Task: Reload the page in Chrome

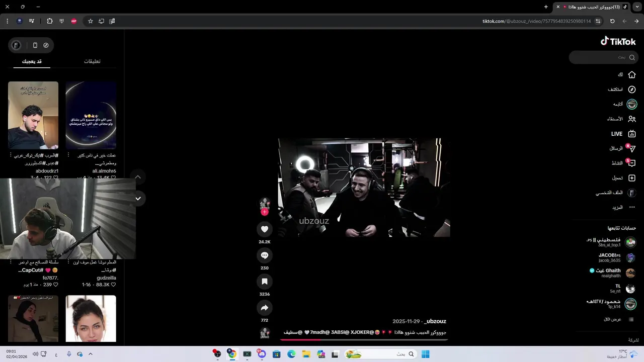Action: [x=612, y=21]
